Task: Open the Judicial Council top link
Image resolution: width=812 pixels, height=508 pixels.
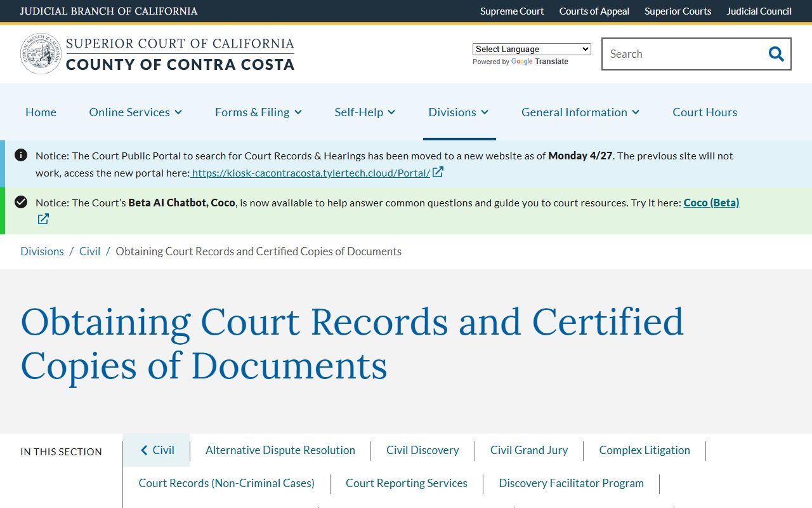Action: (x=759, y=11)
